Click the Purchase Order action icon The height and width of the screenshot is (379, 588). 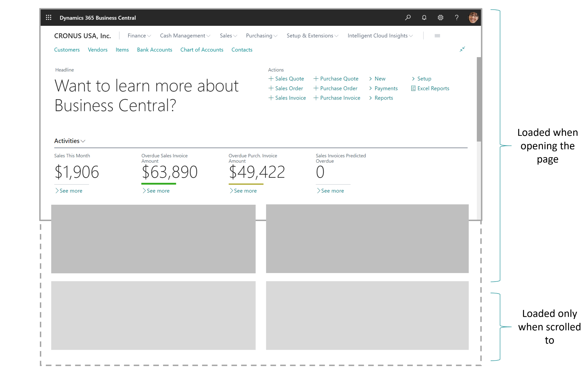[x=314, y=88]
